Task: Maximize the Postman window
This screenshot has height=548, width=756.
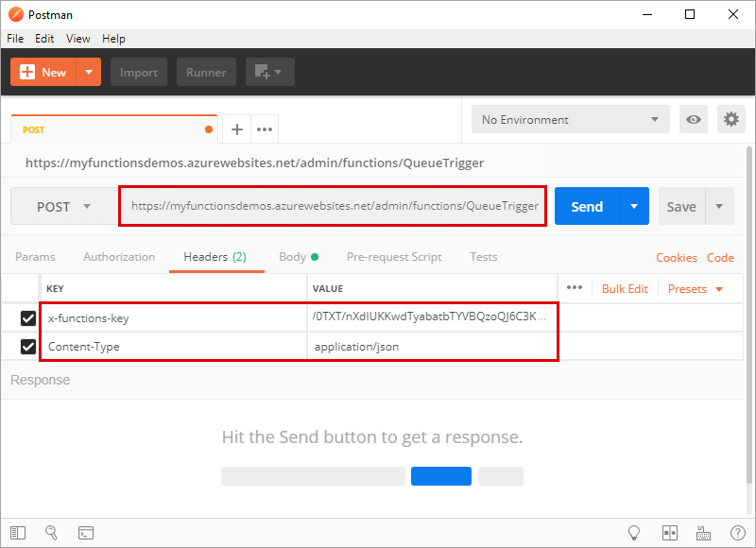Action: [x=690, y=14]
